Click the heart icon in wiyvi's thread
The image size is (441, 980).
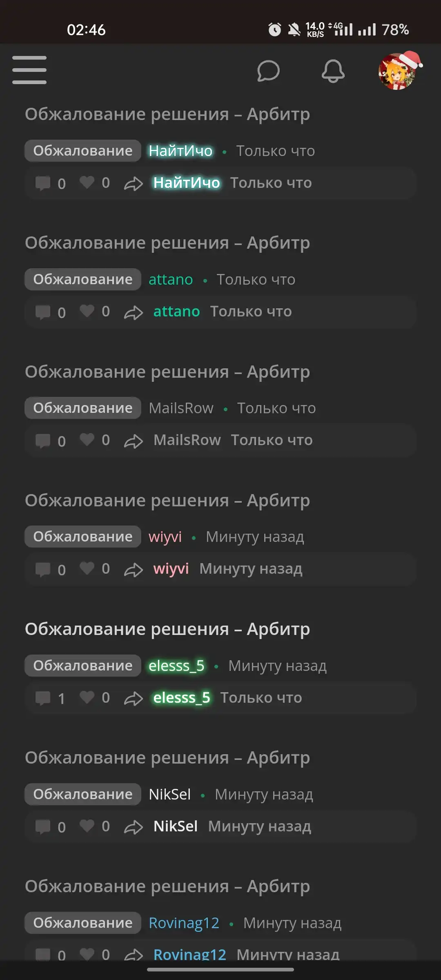point(87,568)
